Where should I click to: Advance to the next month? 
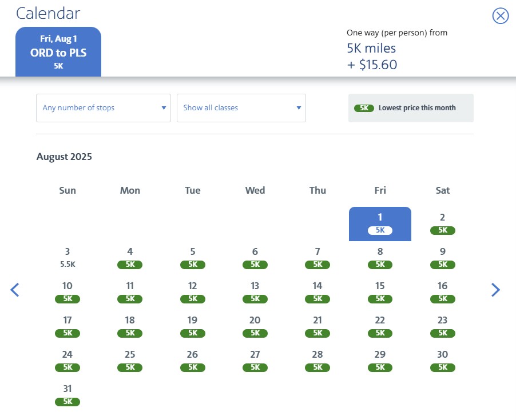[x=495, y=290]
